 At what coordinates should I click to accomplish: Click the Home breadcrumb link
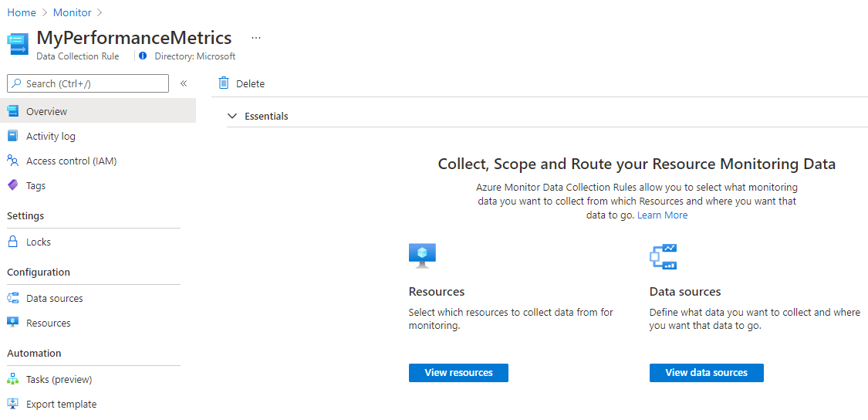coord(22,12)
